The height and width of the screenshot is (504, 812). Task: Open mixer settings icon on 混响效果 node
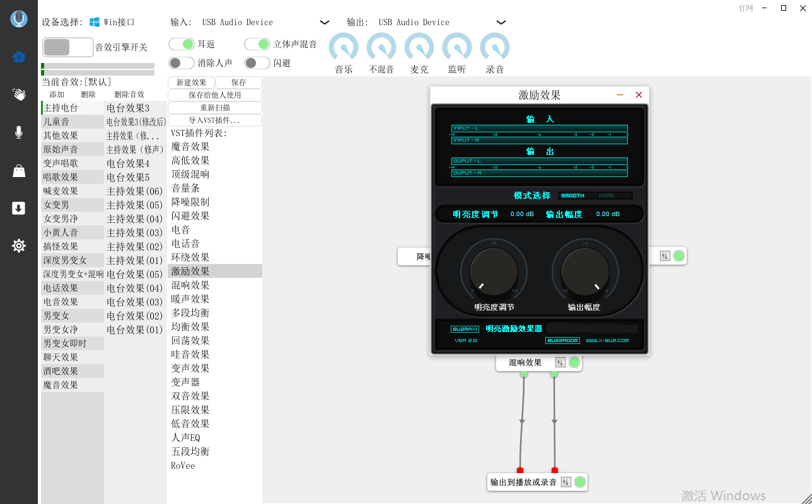point(560,362)
